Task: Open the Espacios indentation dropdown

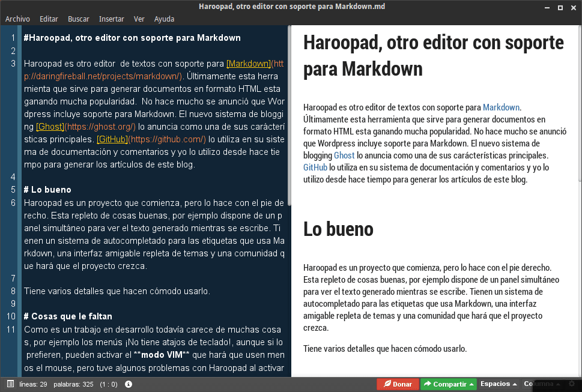Action: point(499,384)
